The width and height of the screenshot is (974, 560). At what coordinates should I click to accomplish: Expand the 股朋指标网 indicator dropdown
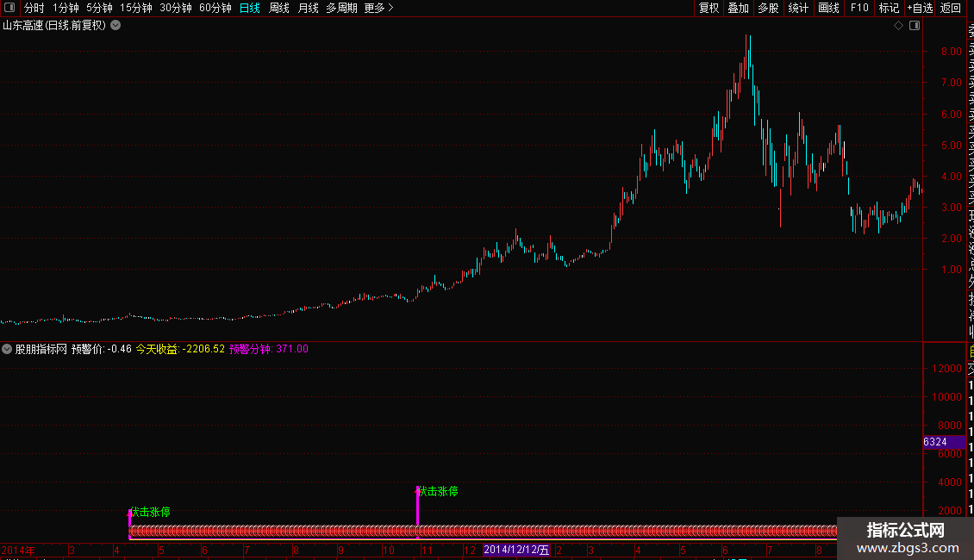[7, 349]
